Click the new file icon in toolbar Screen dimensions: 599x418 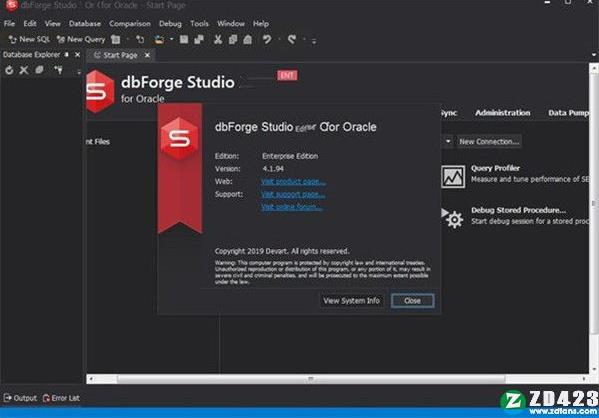pos(140,39)
